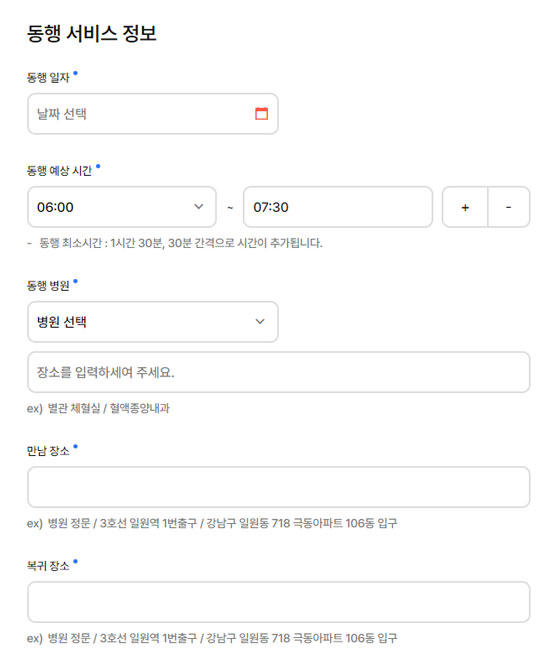Click the 복귀 장소 text input box
This screenshot has height=671, width=560.
(279, 602)
